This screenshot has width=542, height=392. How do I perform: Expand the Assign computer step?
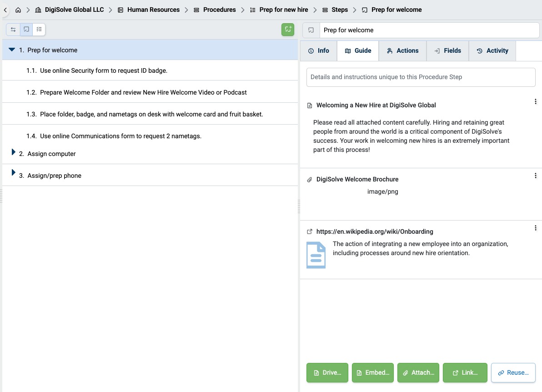pos(13,152)
